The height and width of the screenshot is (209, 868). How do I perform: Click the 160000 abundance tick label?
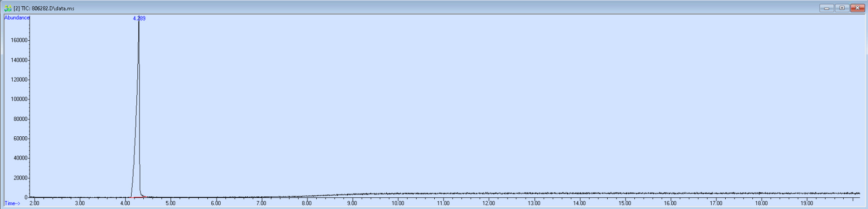tap(18, 40)
